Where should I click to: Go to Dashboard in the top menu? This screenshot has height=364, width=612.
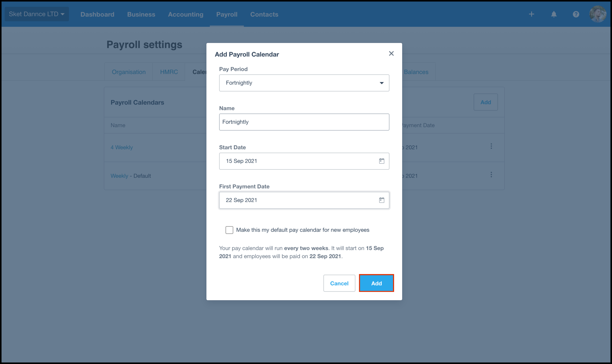[97, 14]
